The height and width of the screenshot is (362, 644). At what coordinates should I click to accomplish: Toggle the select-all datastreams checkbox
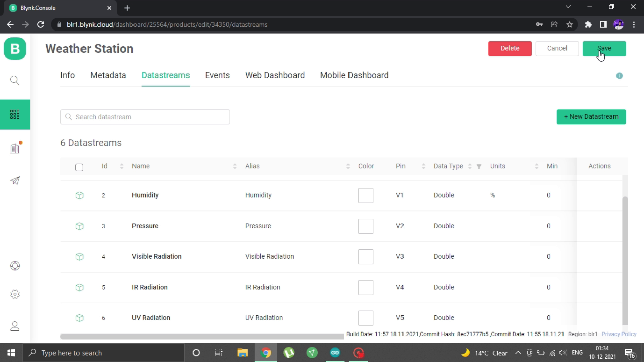pyautogui.click(x=79, y=167)
